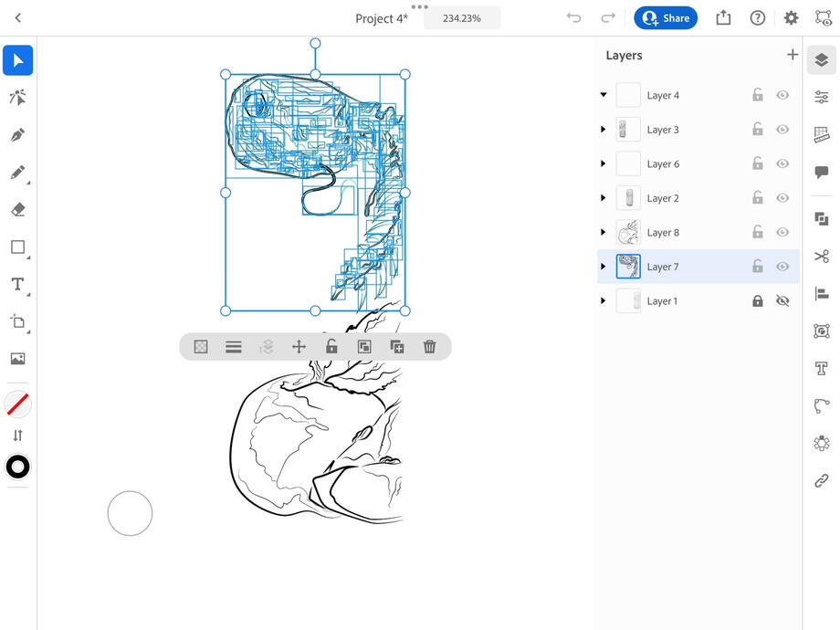Delete selection with the trash icon
This screenshot has width=840, height=630.
pyautogui.click(x=429, y=347)
